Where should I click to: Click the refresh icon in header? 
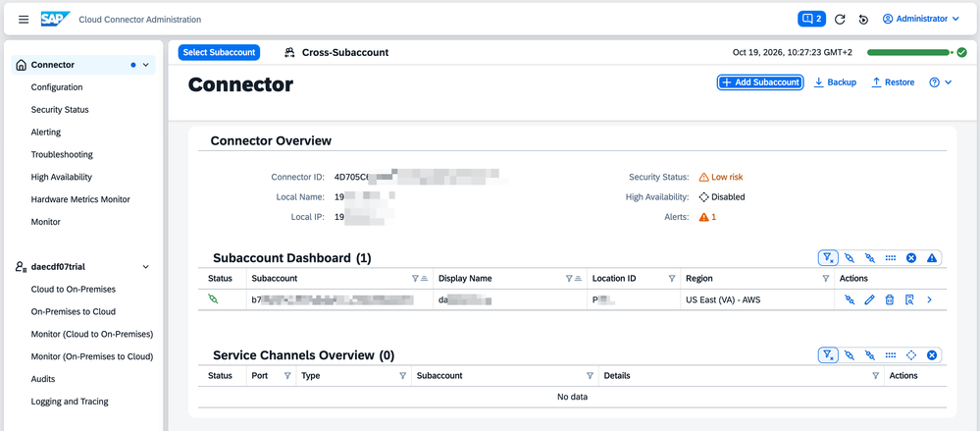tap(840, 20)
